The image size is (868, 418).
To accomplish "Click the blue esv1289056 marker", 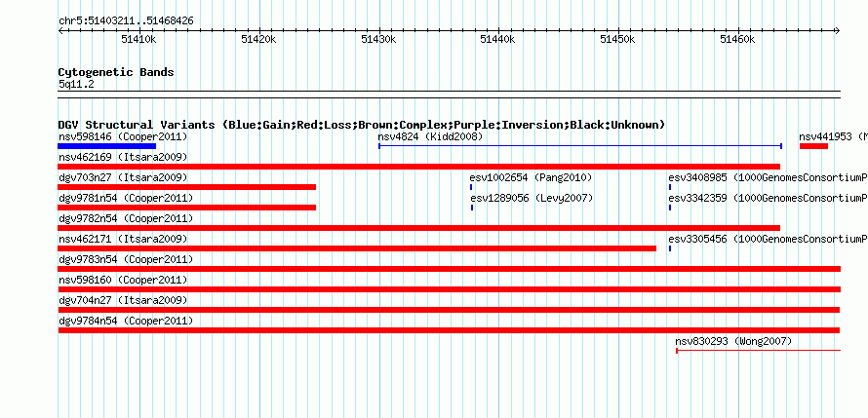I will point(472,208).
